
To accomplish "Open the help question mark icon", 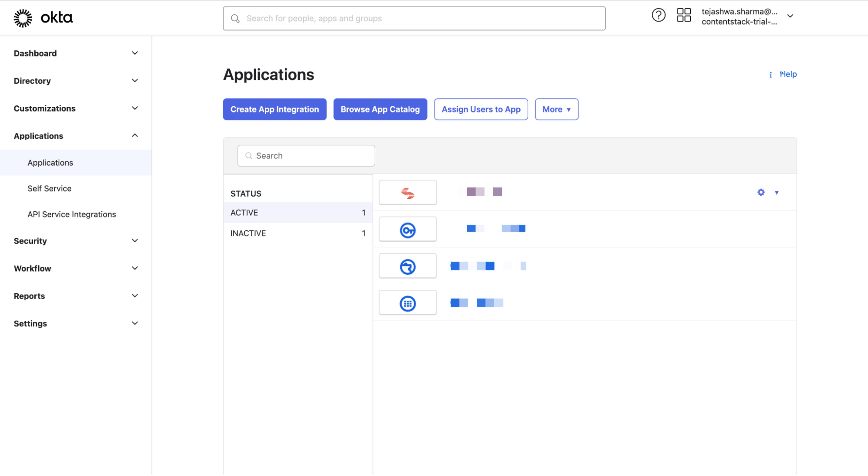I will (658, 16).
